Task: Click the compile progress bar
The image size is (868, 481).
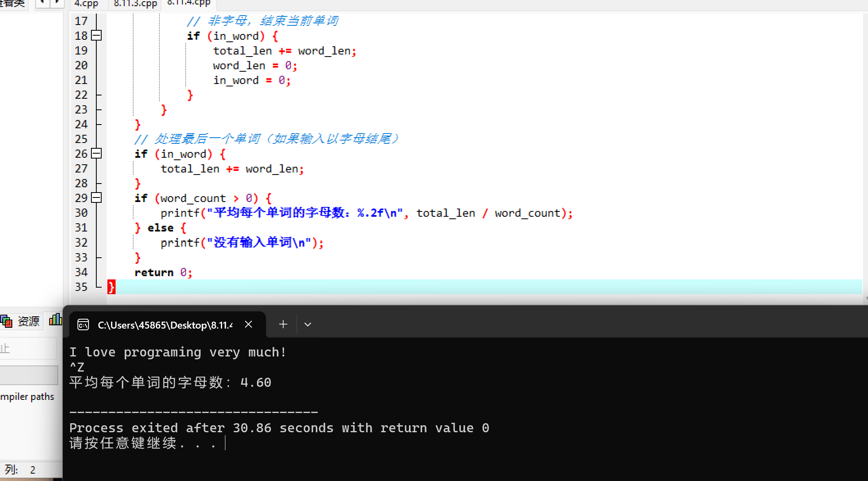Action: [29, 375]
